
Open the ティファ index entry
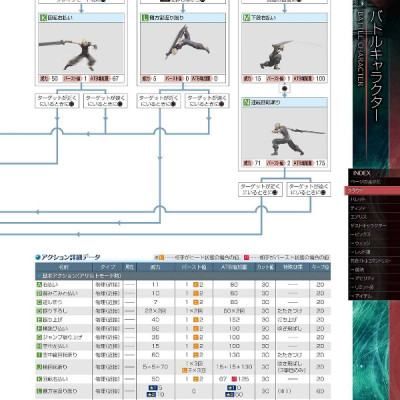click(x=358, y=208)
